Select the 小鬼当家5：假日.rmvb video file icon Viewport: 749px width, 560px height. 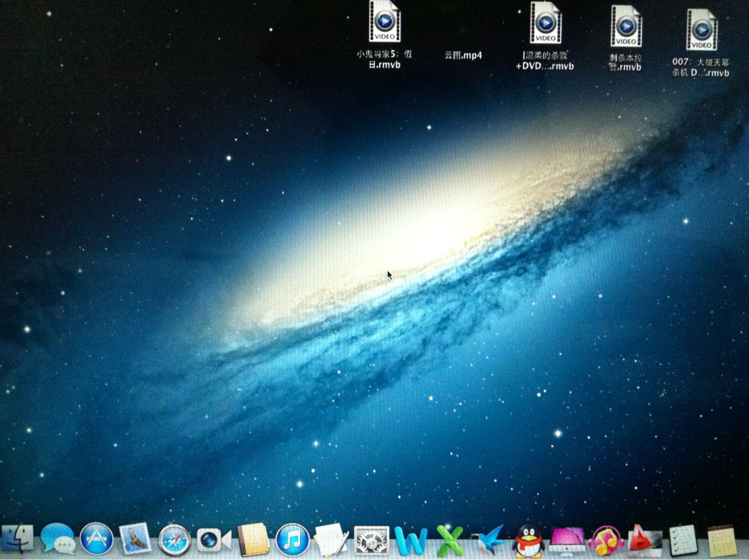(x=384, y=21)
